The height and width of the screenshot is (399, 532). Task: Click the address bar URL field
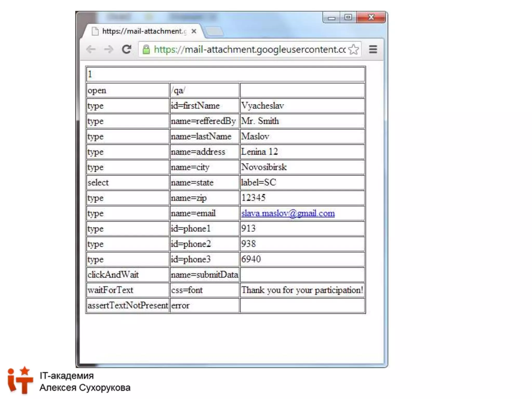(x=249, y=49)
